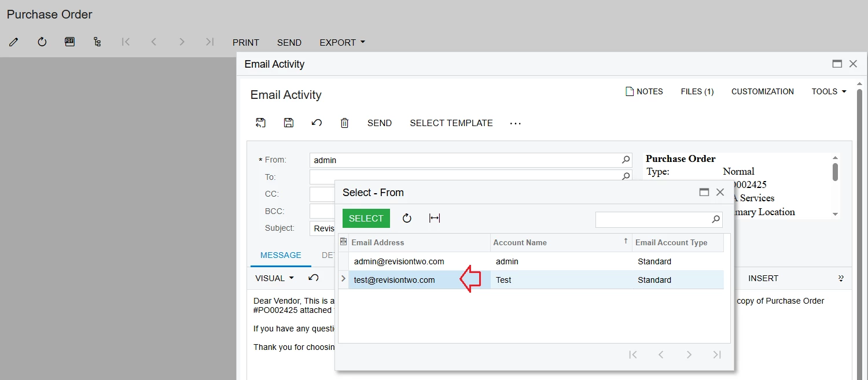Image resolution: width=868 pixels, height=380 pixels.
Task: Click the PDF icon in Purchase Order toolbar
Action: pos(69,42)
